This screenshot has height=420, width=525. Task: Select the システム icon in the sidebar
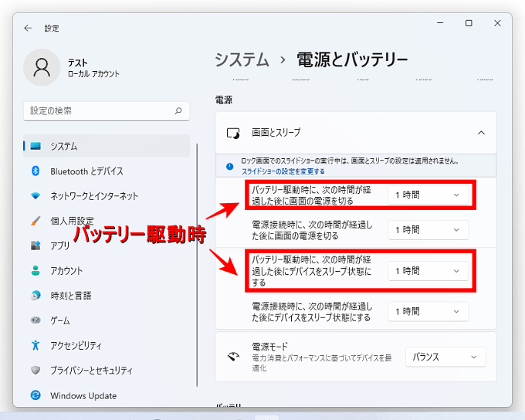click(36, 146)
